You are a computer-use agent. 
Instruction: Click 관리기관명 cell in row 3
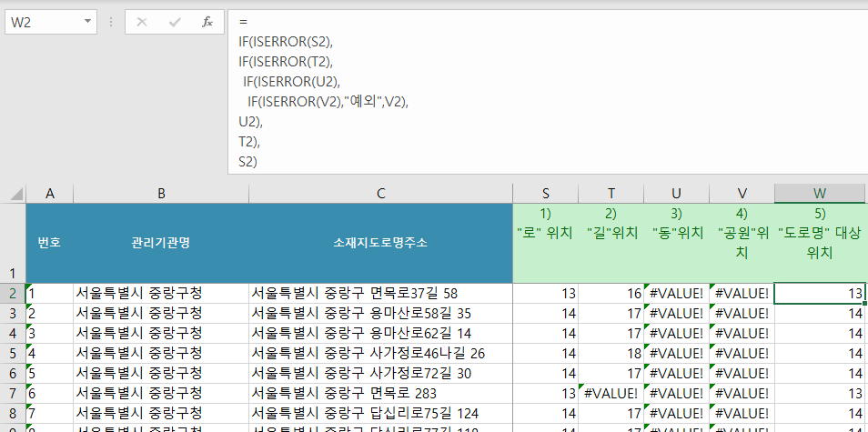coord(160,314)
